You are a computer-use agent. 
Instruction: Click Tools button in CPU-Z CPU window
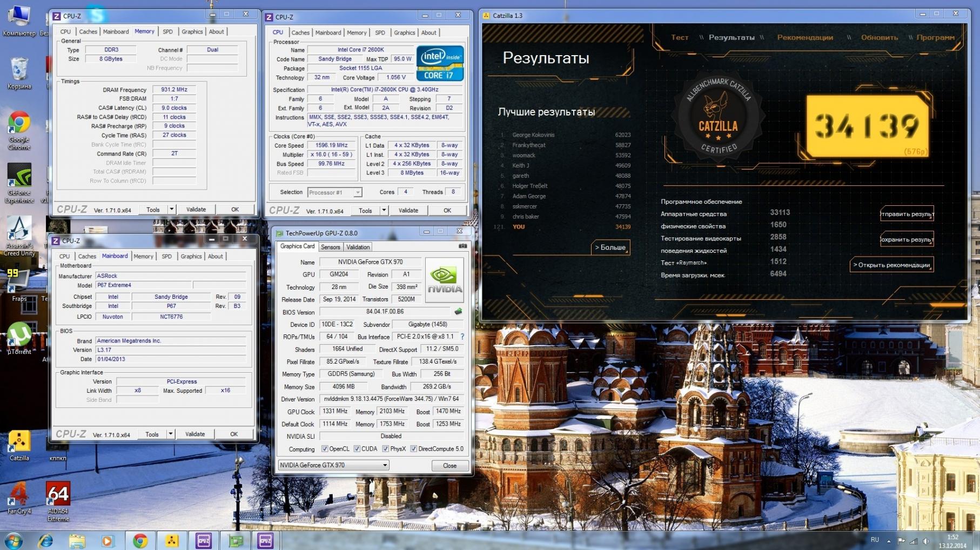point(365,210)
